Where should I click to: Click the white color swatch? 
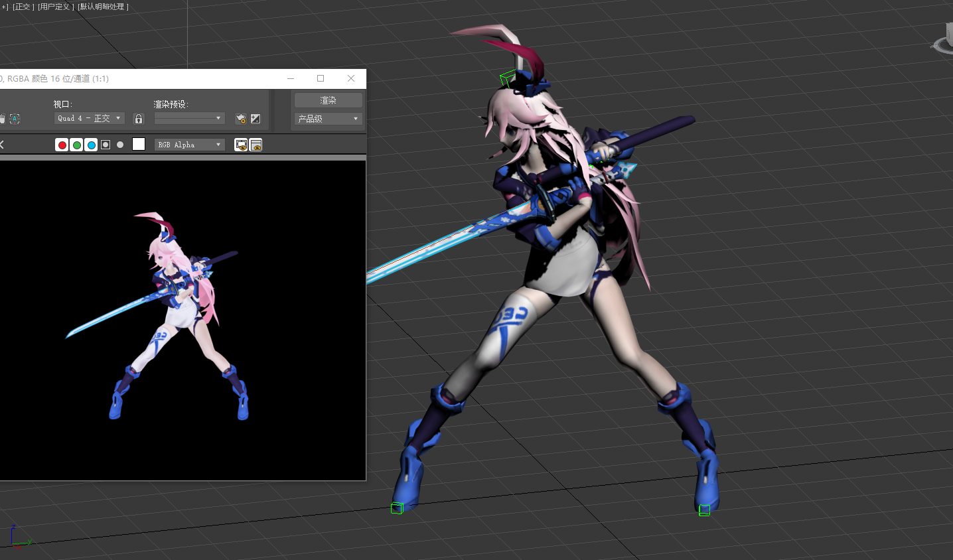(139, 145)
